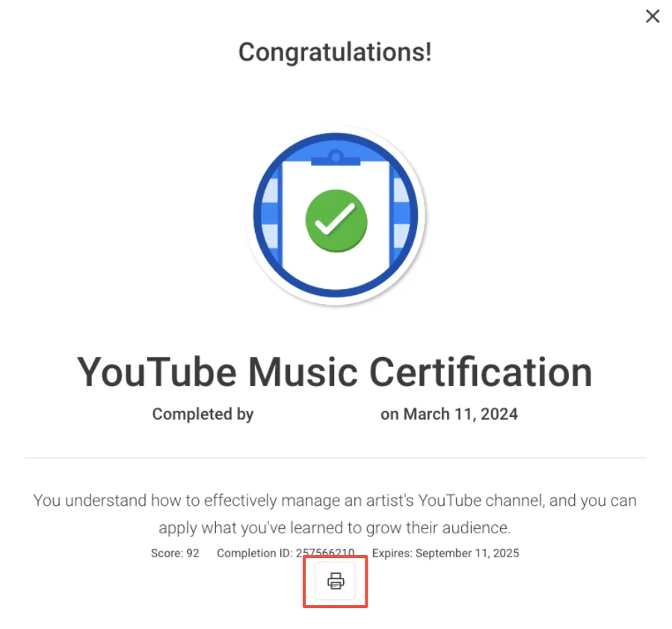Click the March 11, 2024 completion date
This screenshot has width=672, height=629.
click(460, 414)
